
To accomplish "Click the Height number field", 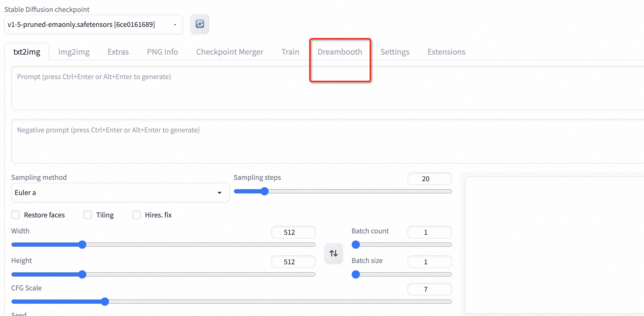I will 293,262.
